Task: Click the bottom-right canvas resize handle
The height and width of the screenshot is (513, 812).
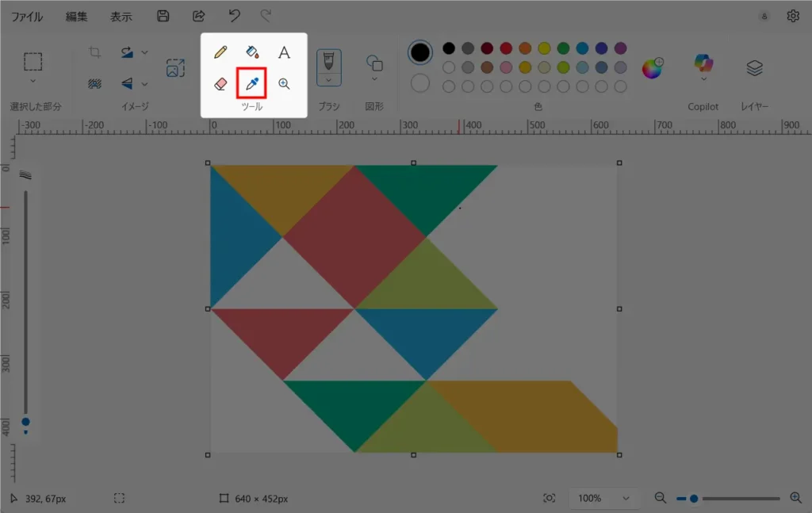Action: click(619, 455)
